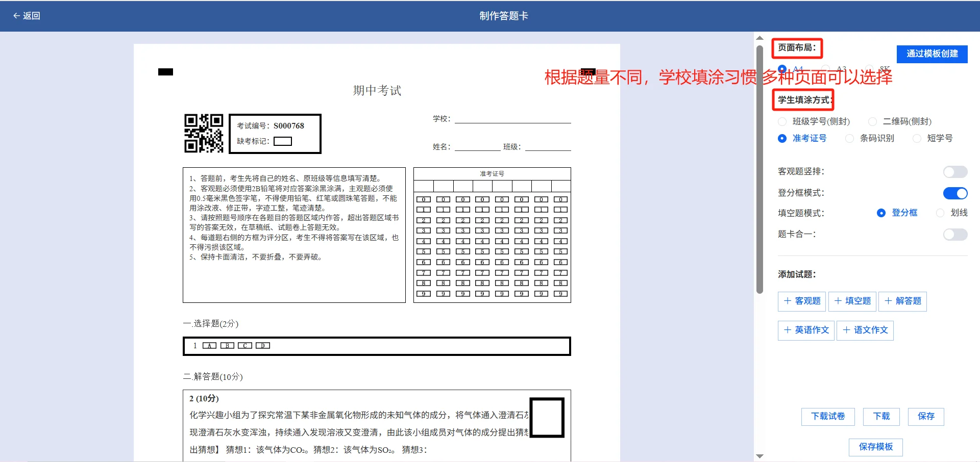Enable the 客观题竖排 toggle
This screenshot has width=980, height=462.
955,172
